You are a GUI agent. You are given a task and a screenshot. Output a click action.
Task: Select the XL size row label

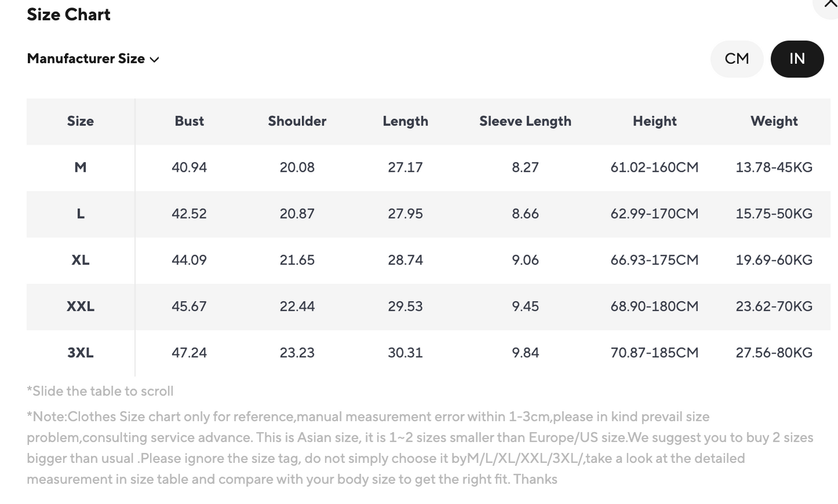pyautogui.click(x=80, y=260)
